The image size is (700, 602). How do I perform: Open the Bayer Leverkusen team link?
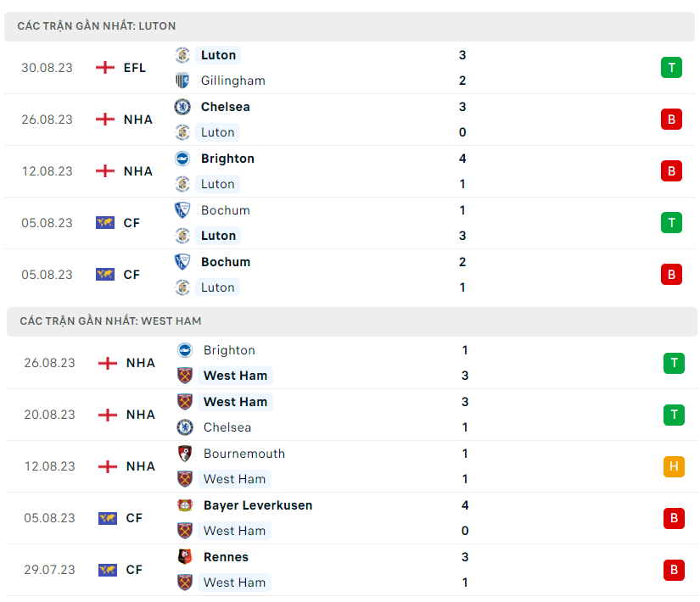258,505
